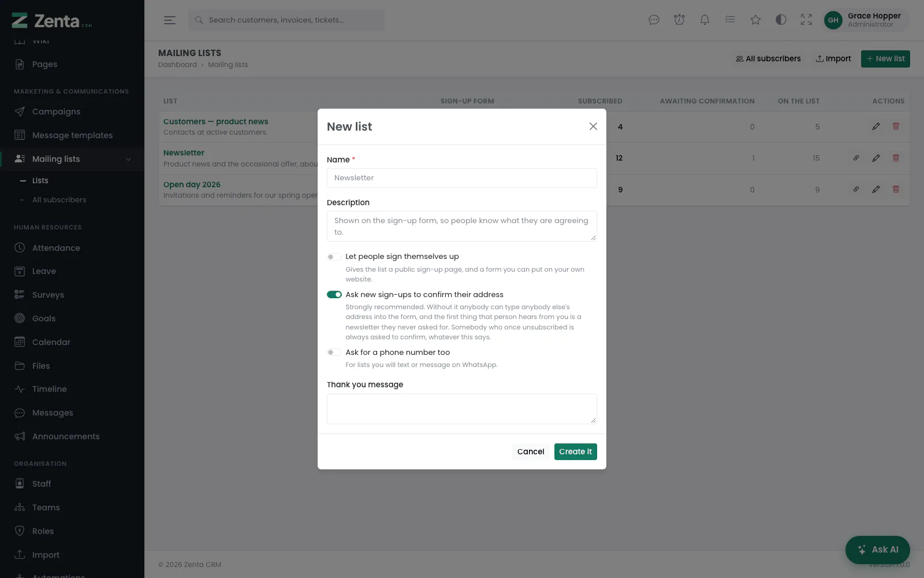This screenshot has height=578, width=924.
Task: Click the fullscreen expand icon
Action: pos(806,20)
